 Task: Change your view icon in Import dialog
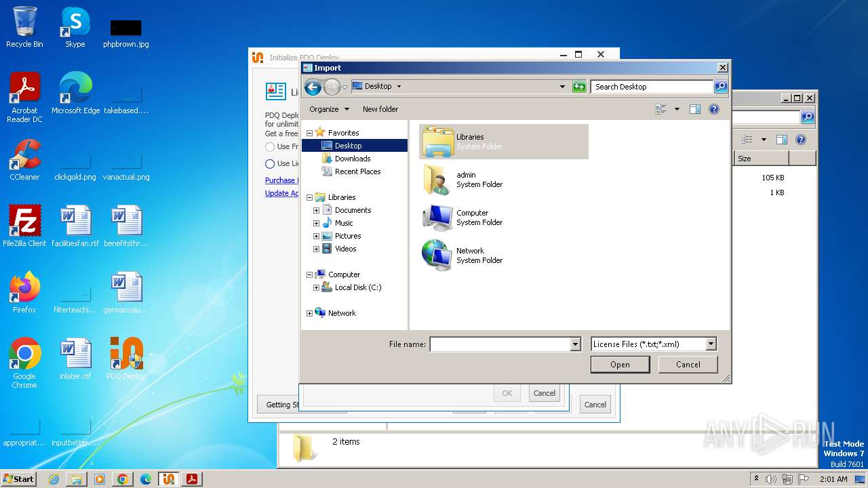661,109
